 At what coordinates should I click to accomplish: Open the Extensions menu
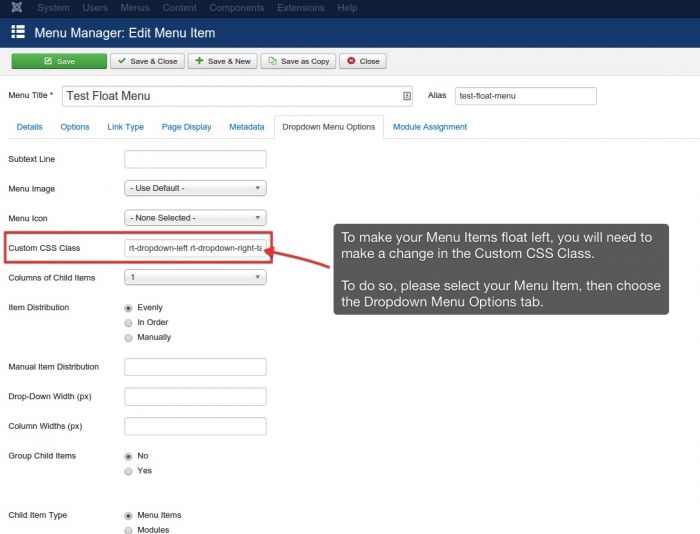click(301, 8)
